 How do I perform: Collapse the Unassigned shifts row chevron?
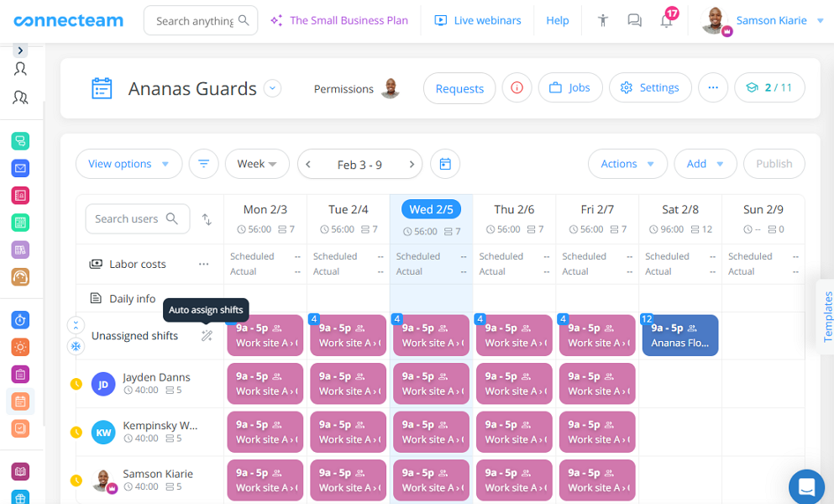(x=76, y=324)
